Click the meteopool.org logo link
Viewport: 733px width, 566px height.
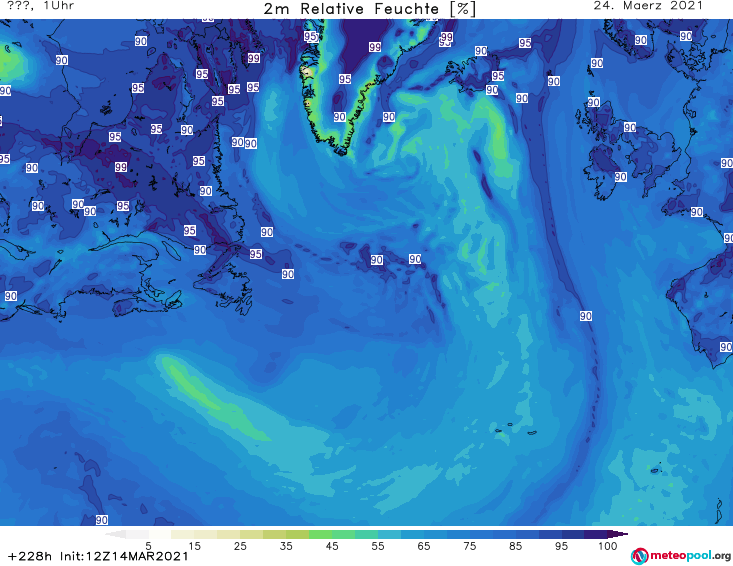[x=681, y=556]
